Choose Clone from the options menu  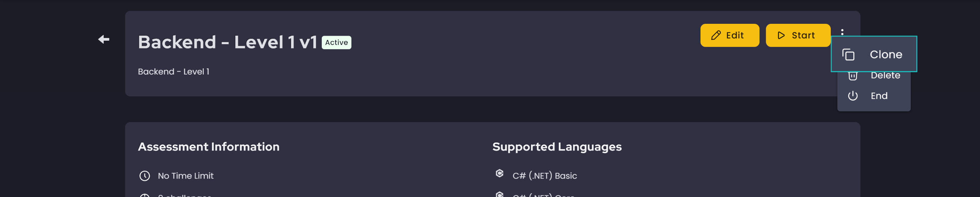click(x=886, y=55)
